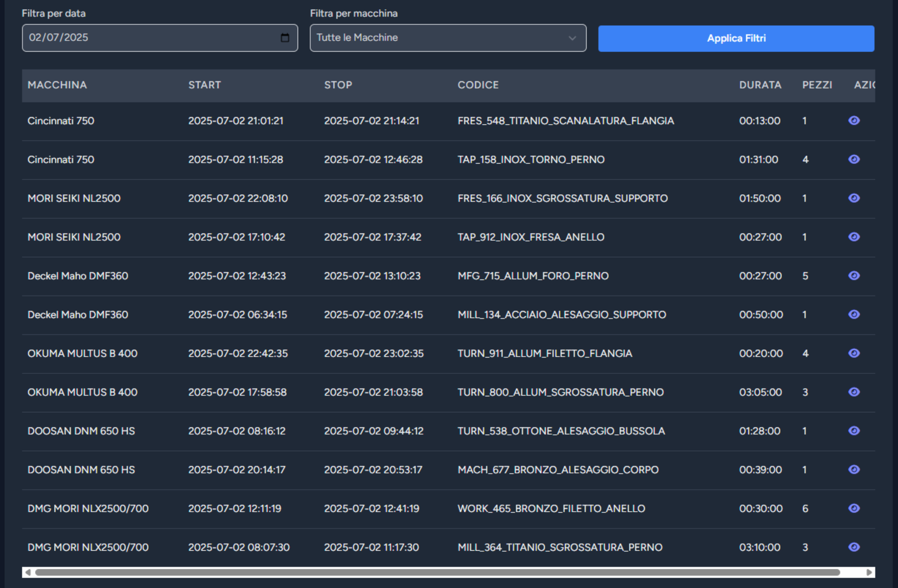Open eye icon for FRES_166_INOX_SGROSSATURA_SUPPORTO

[854, 198]
